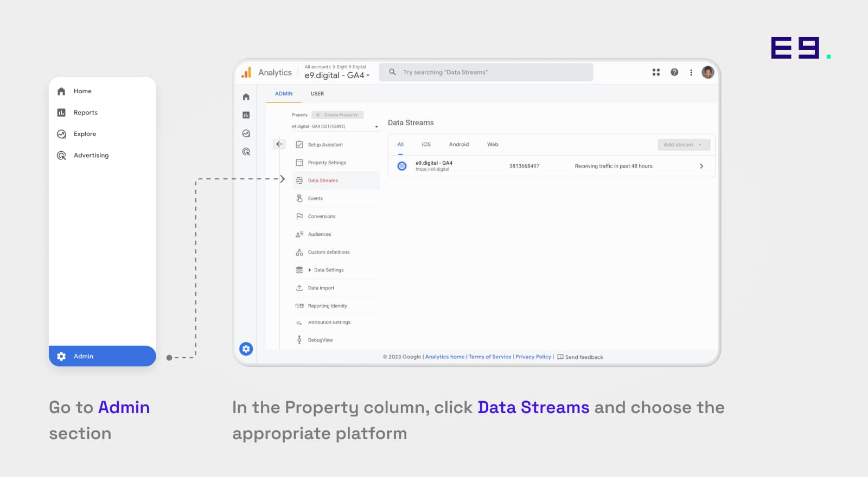868x477 pixels.
Task: Click the Reports icon in Analytics sidebar
Action: [246, 115]
